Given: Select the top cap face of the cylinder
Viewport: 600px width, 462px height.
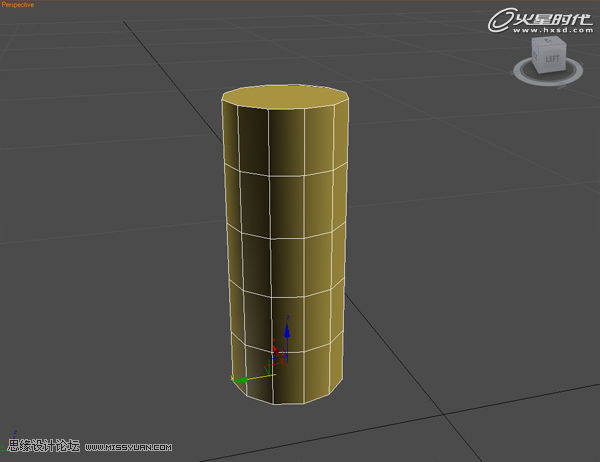Looking at the screenshot, I should [285, 96].
